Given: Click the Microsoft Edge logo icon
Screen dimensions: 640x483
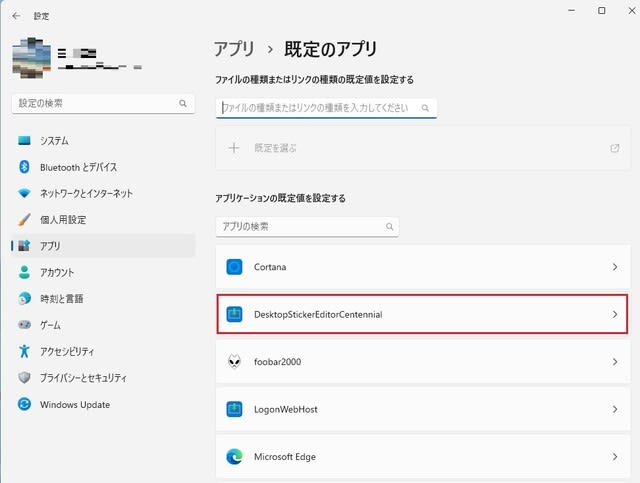Looking at the screenshot, I should click(x=234, y=456).
